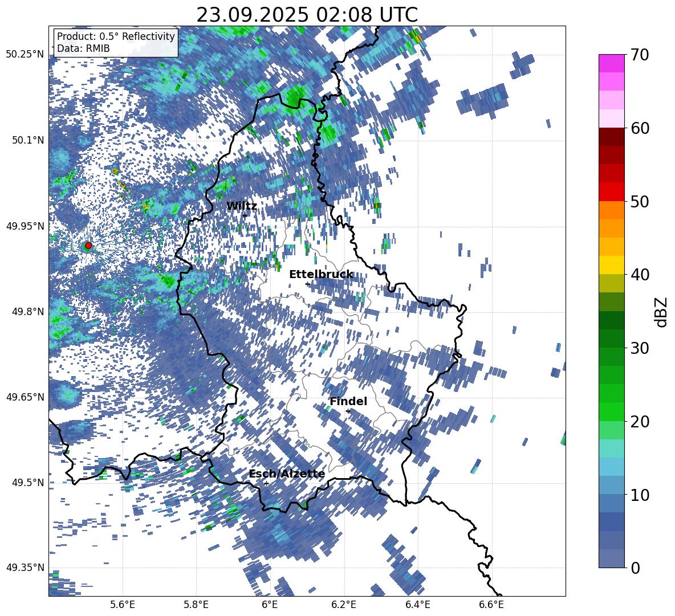The width and height of the screenshot is (675, 616).
Task: Click the 50.25°N latitude tick label
Action: (25, 55)
